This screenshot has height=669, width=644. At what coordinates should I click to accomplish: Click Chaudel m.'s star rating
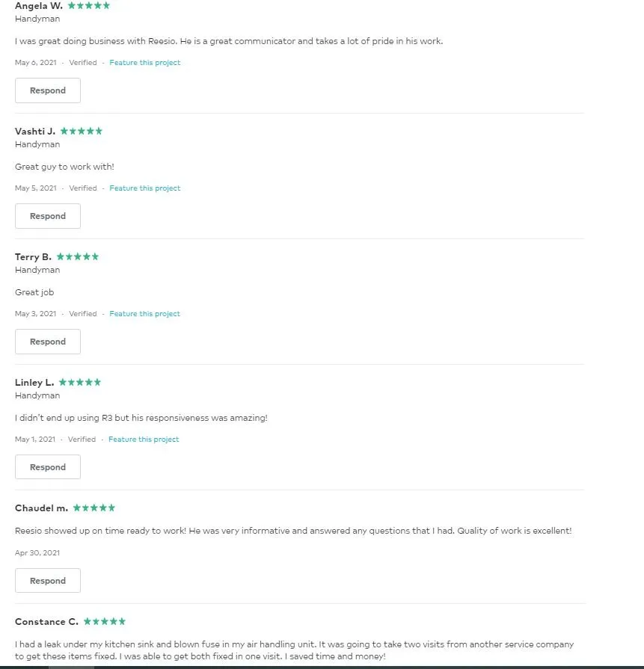(94, 508)
